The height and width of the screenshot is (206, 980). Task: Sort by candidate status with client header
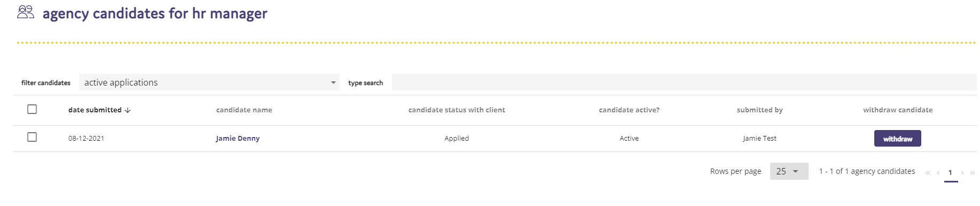pos(457,110)
